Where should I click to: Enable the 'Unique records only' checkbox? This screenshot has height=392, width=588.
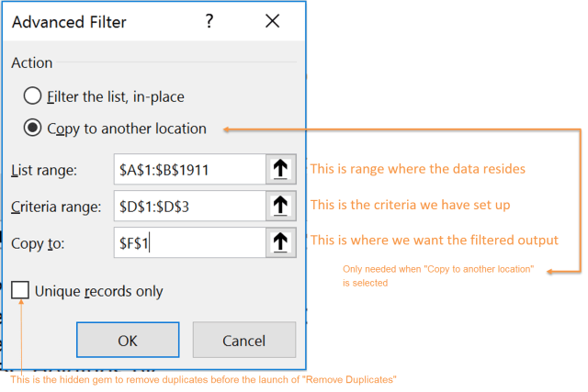point(20,291)
